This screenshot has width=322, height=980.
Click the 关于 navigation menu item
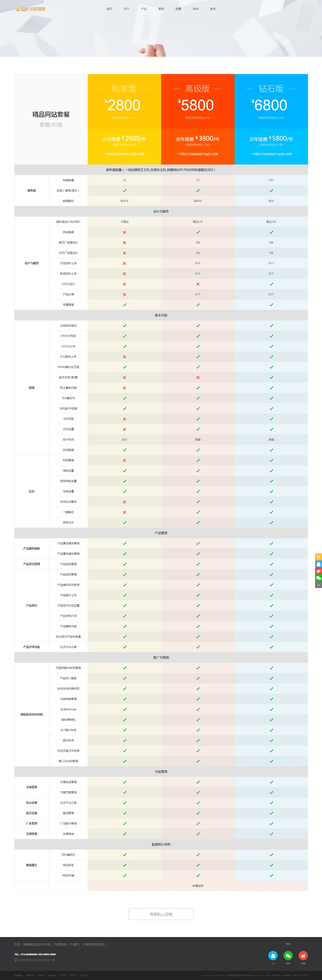click(126, 9)
